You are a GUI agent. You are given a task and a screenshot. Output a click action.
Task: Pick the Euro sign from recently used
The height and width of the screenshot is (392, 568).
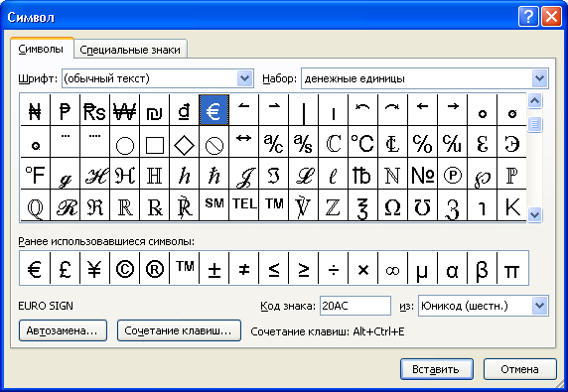click(x=35, y=268)
